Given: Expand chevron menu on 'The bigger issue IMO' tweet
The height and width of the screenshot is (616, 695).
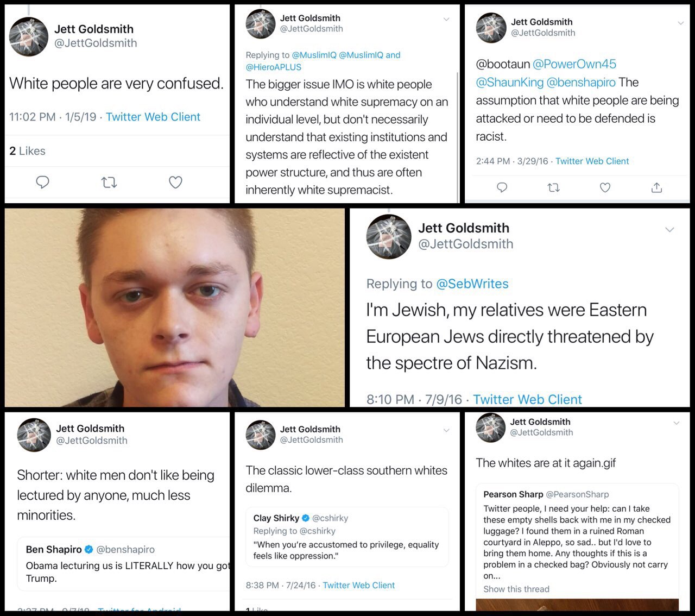Looking at the screenshot, I should click(x=446, y=19).
